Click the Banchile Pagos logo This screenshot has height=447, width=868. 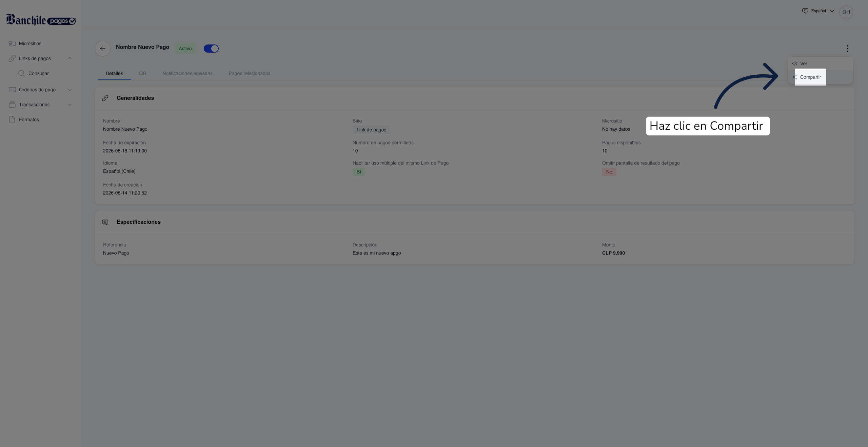click(x=41, y=20)
